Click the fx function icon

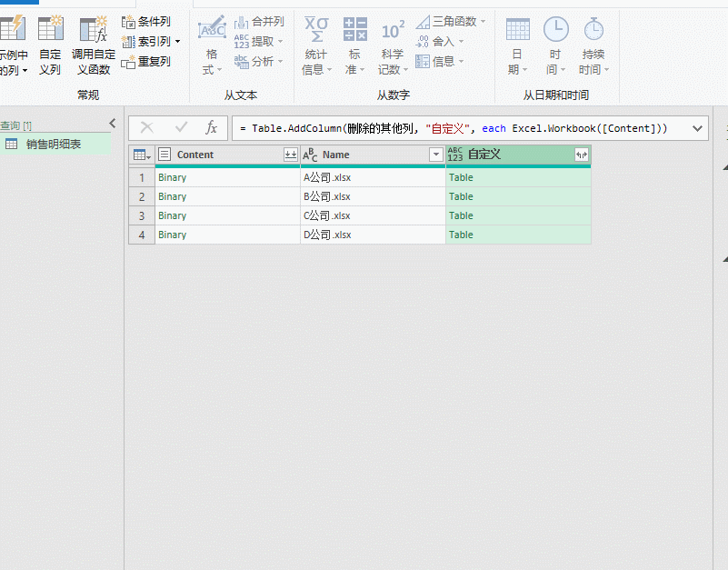coord(211,127)
